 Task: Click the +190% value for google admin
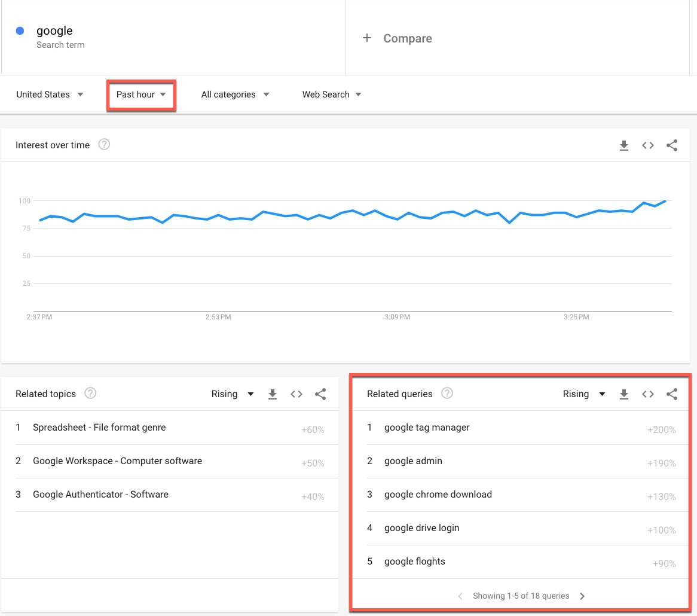point(662,463)
